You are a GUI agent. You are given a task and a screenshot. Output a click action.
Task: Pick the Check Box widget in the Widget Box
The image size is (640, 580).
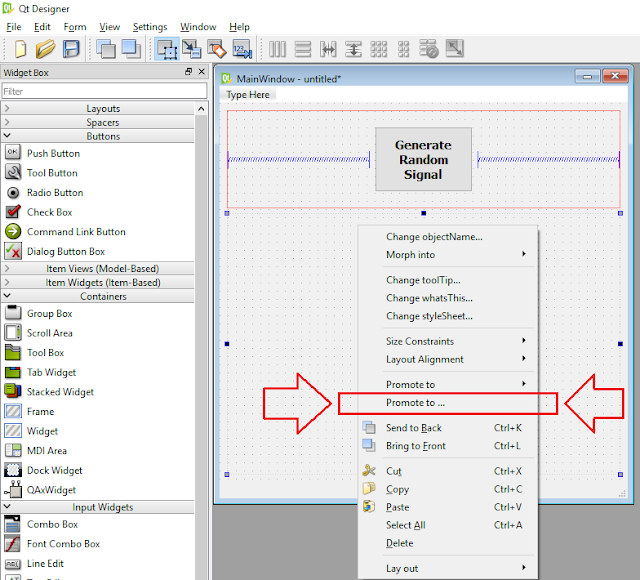pyautogui.click(x=49, y=212)
